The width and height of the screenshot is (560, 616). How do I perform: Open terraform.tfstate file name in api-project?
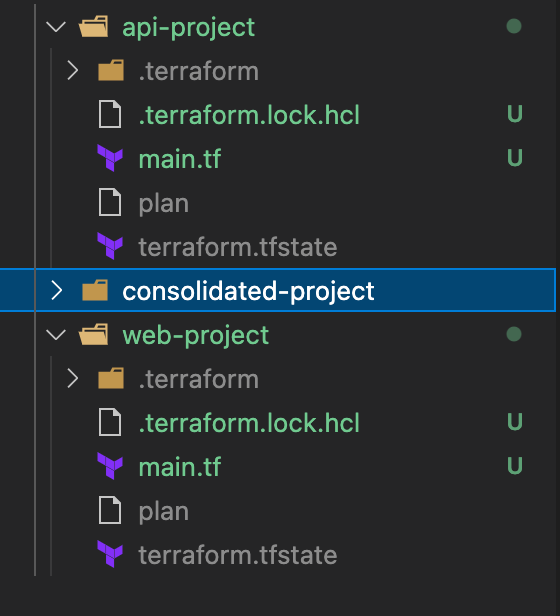click(x=238, y=247)
